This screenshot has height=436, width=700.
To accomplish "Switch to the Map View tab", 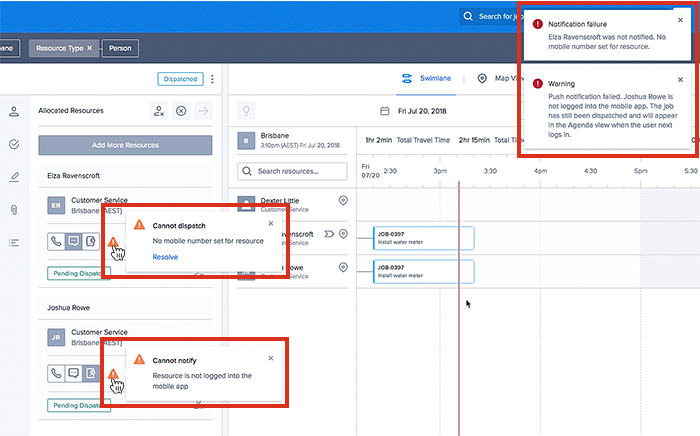I will tap(495, 78).
